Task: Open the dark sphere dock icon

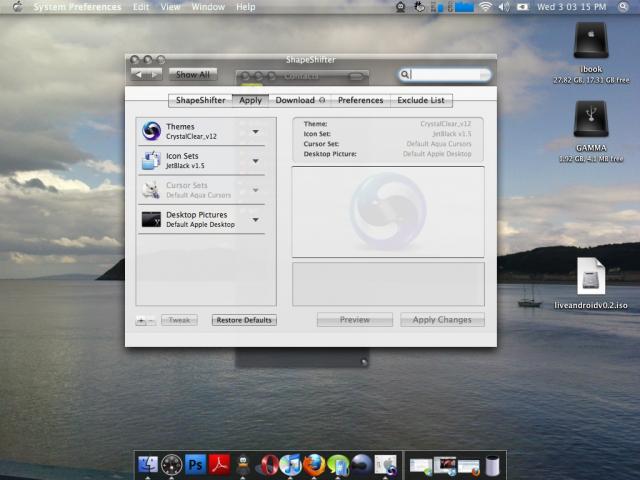Action: (362, 465)
